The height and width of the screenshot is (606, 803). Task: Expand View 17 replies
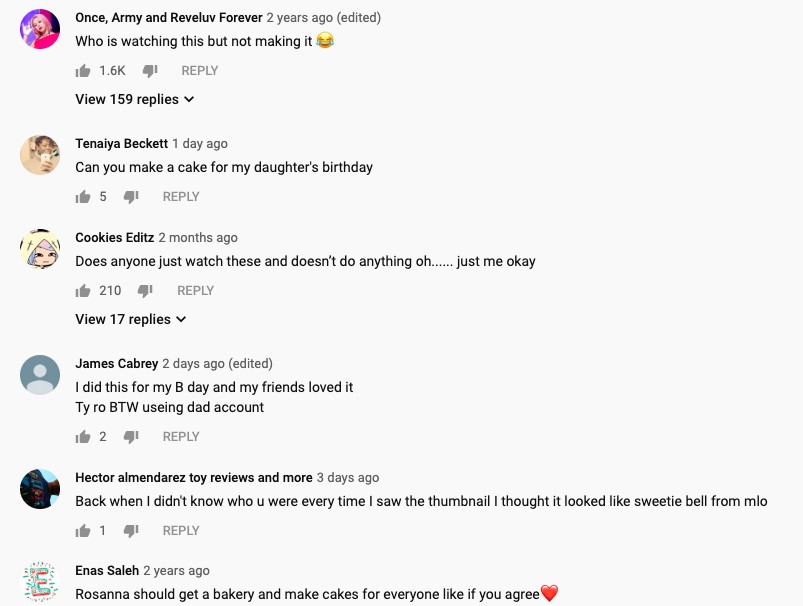(131, 319)
